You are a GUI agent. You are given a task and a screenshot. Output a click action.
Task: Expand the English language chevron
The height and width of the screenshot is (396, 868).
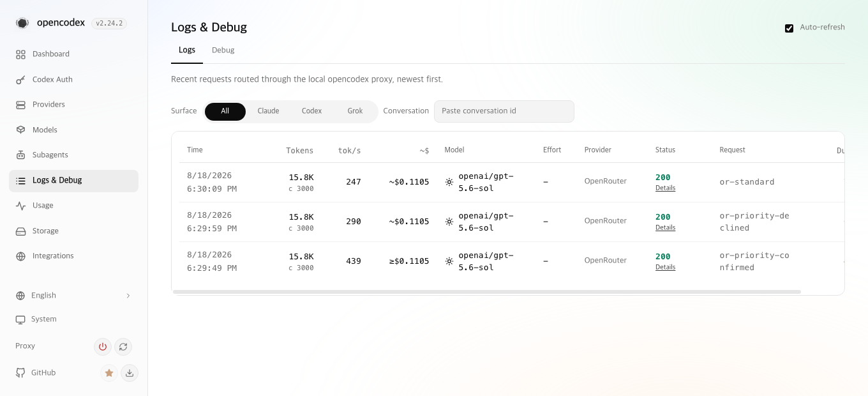point(128,296)
